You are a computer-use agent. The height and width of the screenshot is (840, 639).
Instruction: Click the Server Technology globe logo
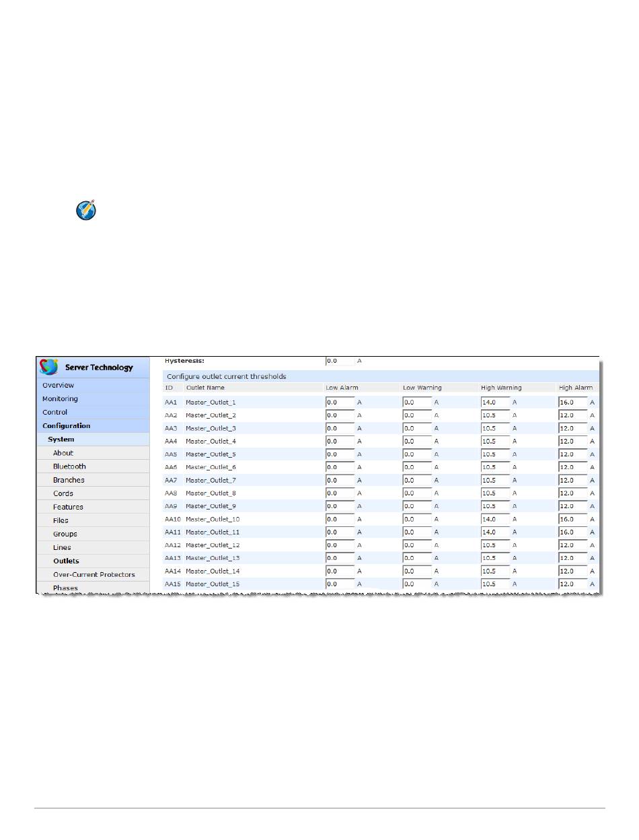pos(49,367)
